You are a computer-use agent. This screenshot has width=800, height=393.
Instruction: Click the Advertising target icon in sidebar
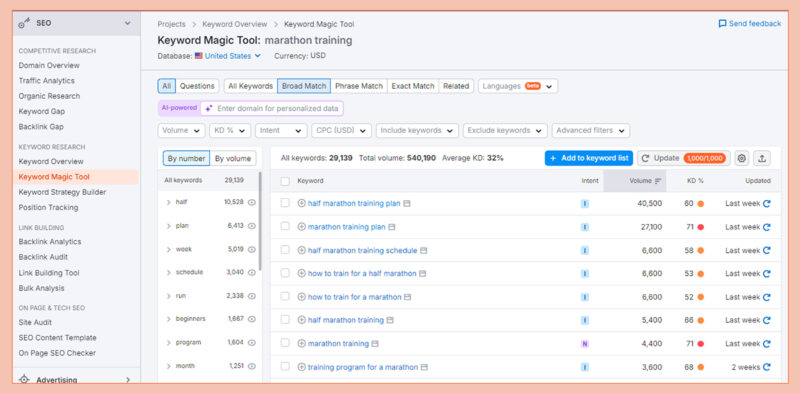[24, 380]
